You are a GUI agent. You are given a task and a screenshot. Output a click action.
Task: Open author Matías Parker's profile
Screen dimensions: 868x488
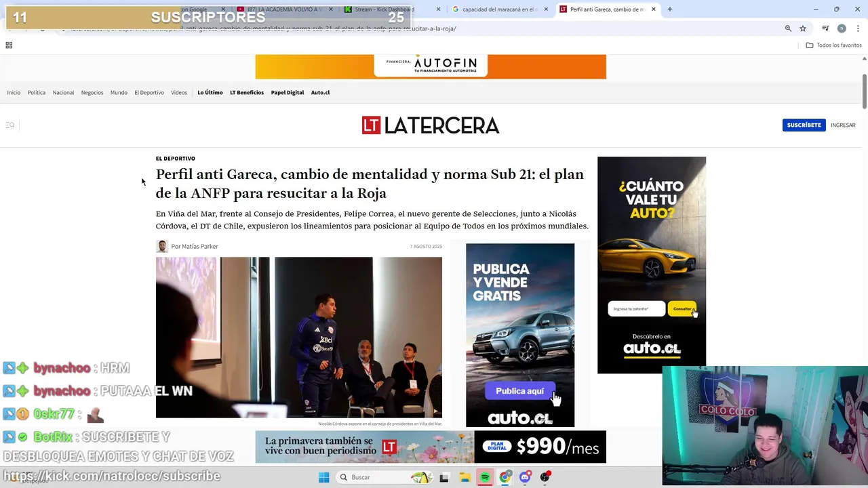click(x=200, y=247)
